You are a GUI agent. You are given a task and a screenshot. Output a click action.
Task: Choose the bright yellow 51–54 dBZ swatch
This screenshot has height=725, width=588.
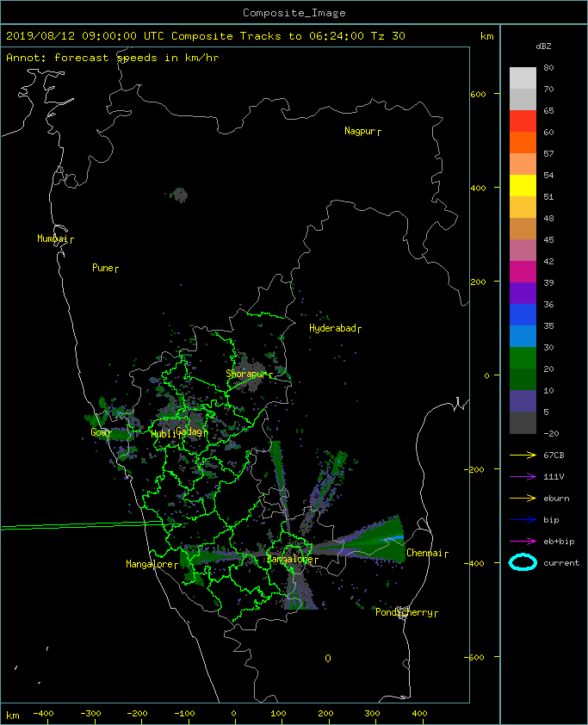click(523, 185)
